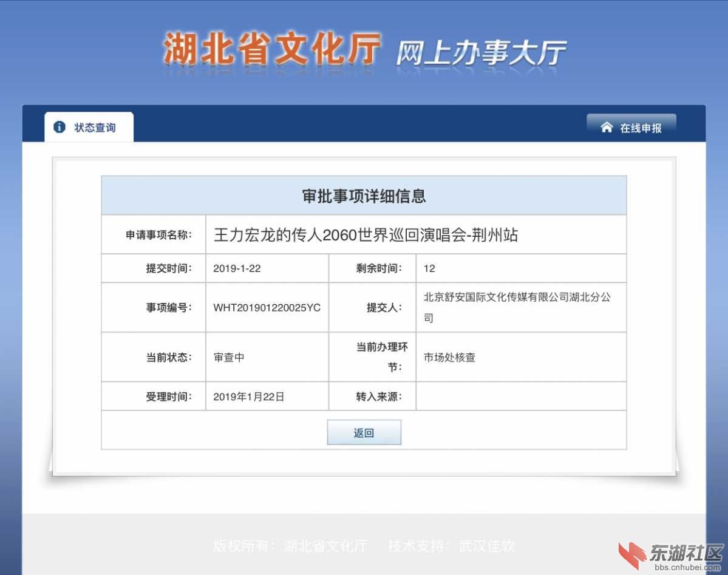Click the 事项编号 label
Viewport: 728px width, 575px height.
pos(169,307)
